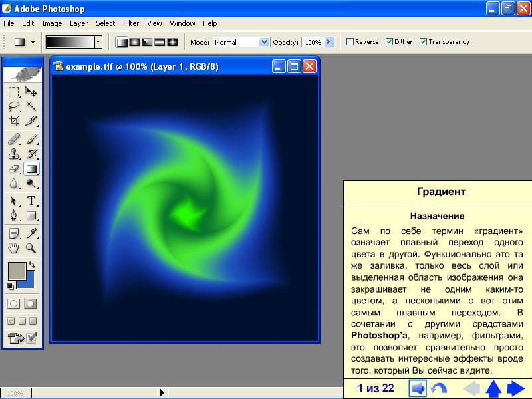Viewport: 532px width, 399px height.
Task: Select the Hand tool
Action: 14,249
